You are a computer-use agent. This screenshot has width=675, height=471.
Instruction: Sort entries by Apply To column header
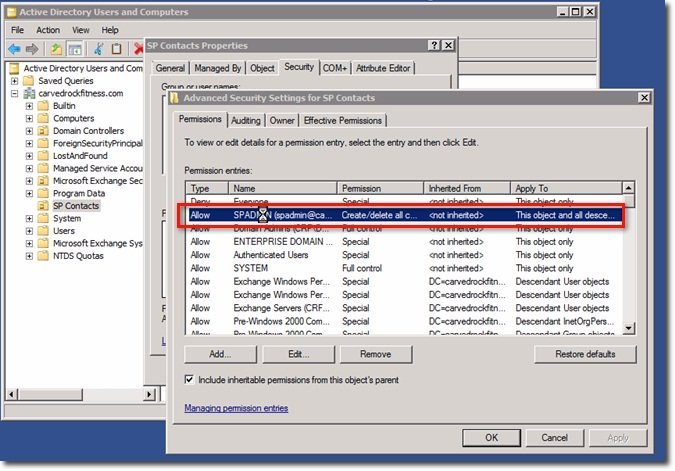point(566,188)
